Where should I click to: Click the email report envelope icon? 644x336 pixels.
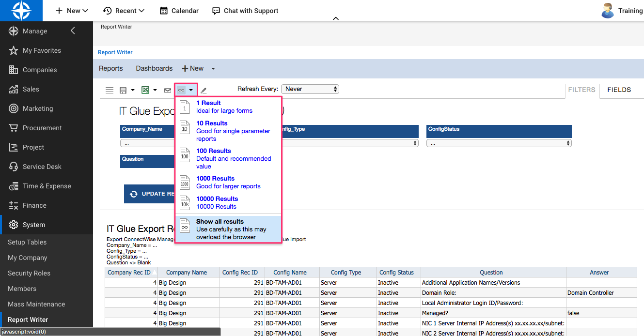click(x=167, y=90)
